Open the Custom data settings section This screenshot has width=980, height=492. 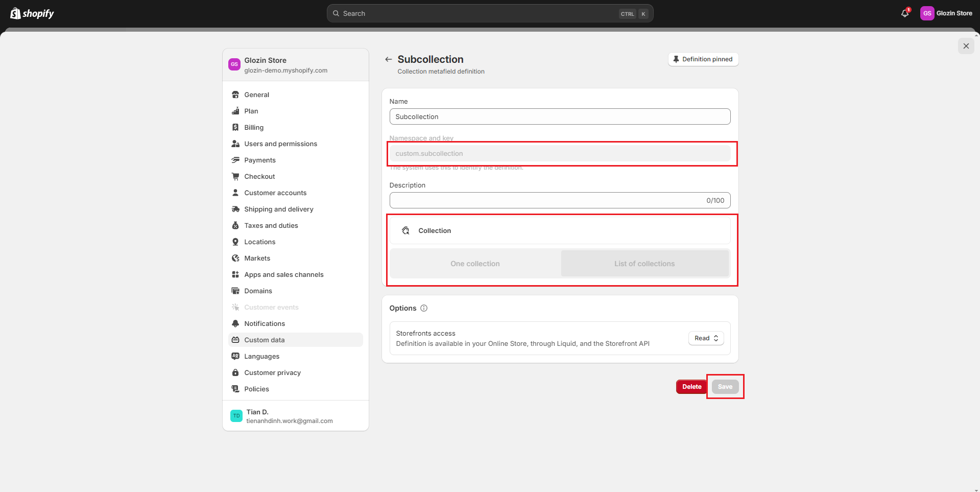[x=265, y=340]
